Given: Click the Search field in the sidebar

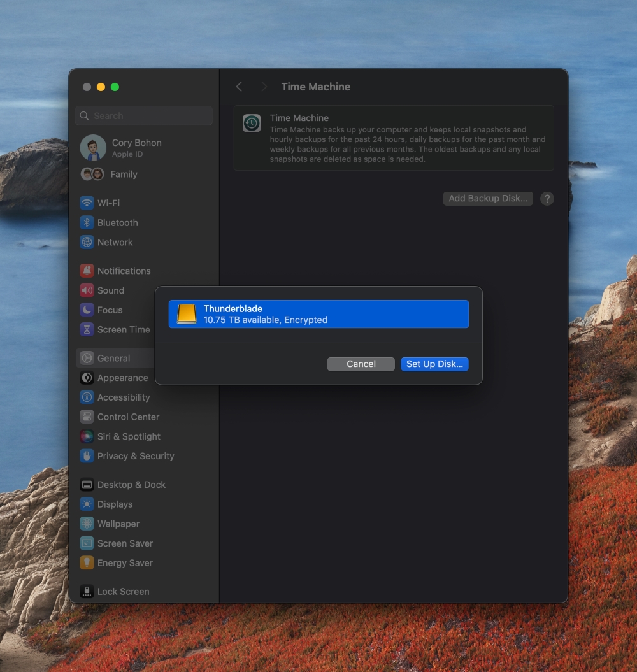Looking at the screenshot, I should click(x=143, y=115).
